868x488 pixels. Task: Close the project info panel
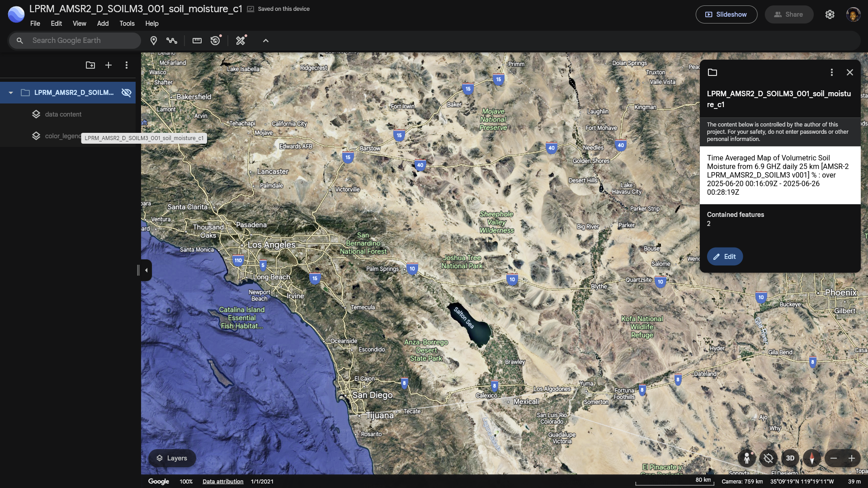850,72
